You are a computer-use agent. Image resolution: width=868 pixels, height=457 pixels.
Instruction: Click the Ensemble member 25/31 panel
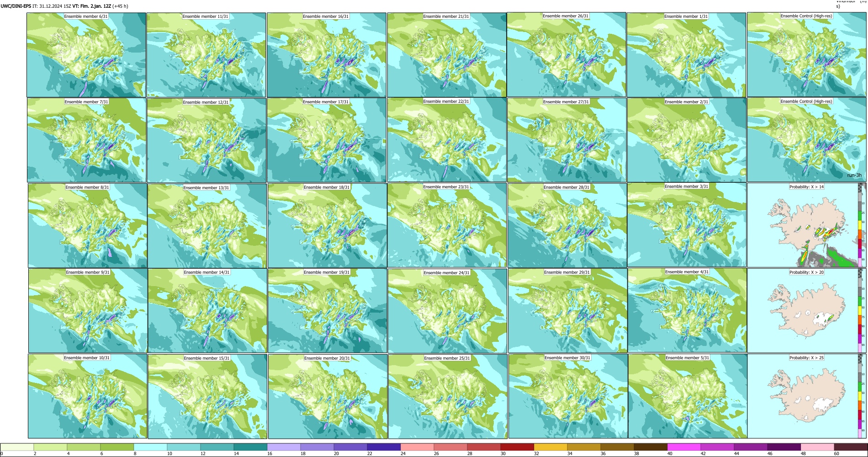click(448, 397)
